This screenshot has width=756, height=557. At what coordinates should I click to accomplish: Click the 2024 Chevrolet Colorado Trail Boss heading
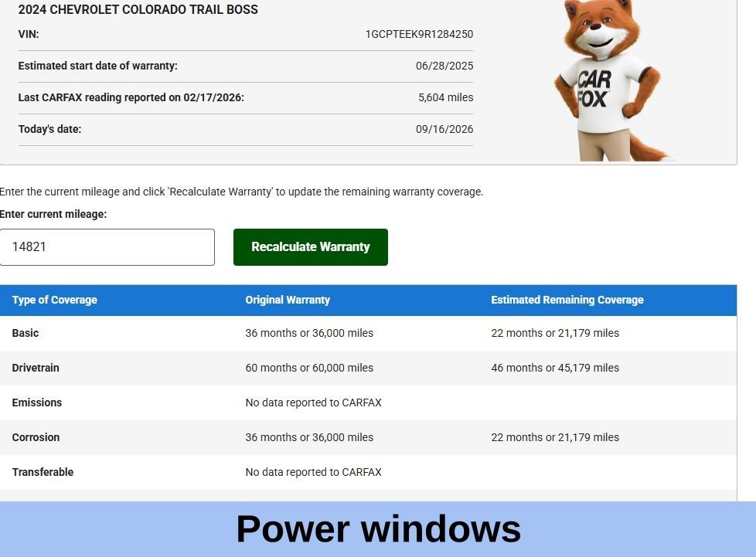138,9
